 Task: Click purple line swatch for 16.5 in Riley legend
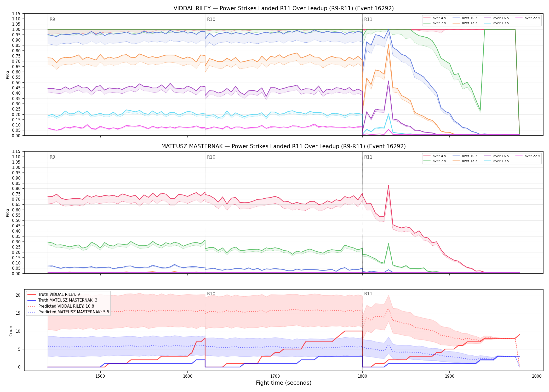click(488, 18)
